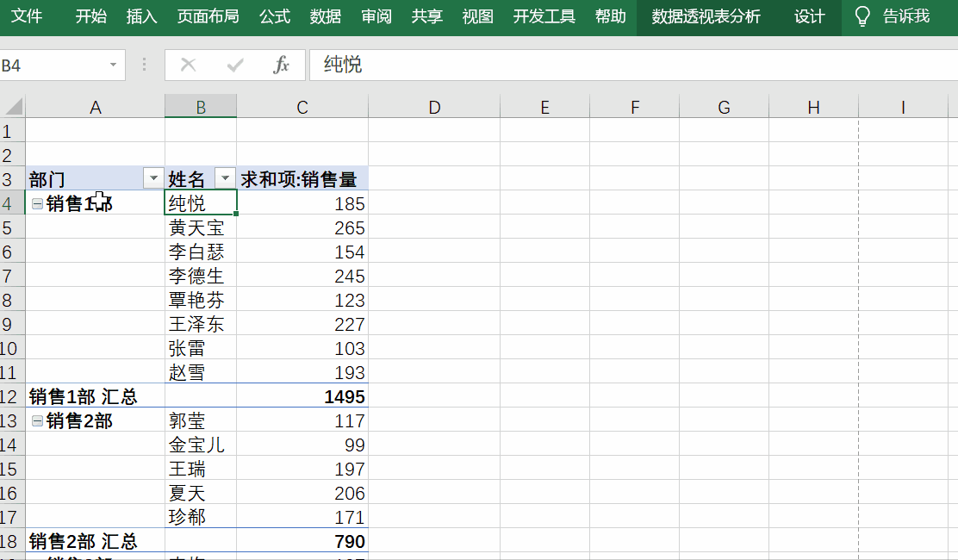This screenshot has height=560, width=958.
Task: Switch to the 数据透视表分析 tab
Action: 706,16
